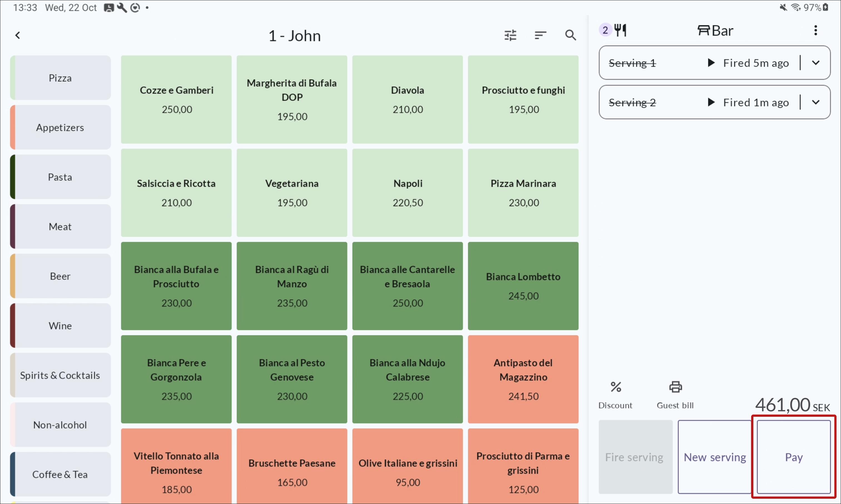
Task: Add Antipasto del Magazzino item
Action: pos(523,379)
